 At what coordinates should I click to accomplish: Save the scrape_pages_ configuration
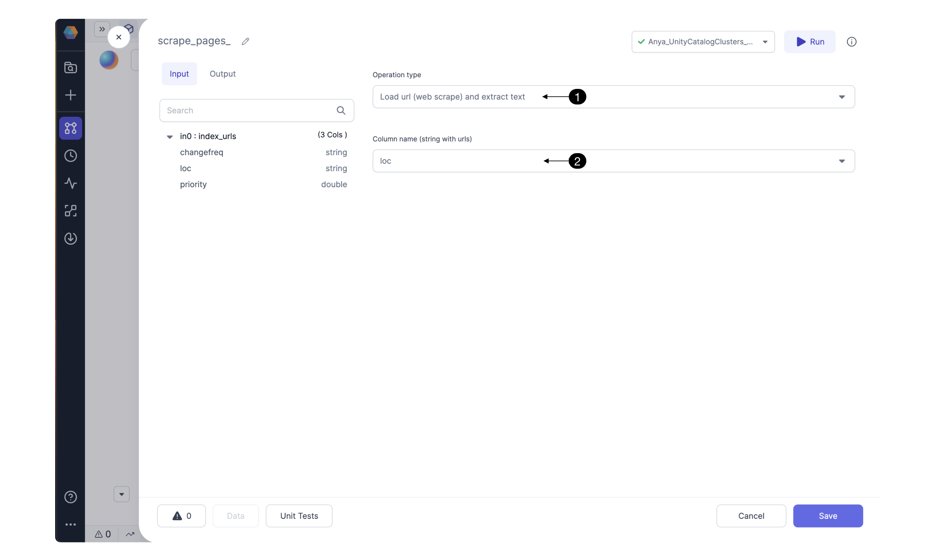pos(828,516)
